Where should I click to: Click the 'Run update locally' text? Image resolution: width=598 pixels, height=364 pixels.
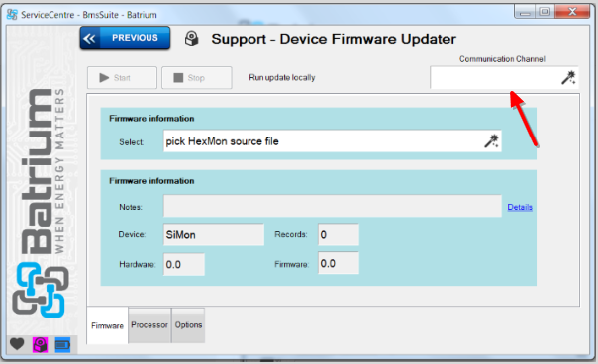282,78
